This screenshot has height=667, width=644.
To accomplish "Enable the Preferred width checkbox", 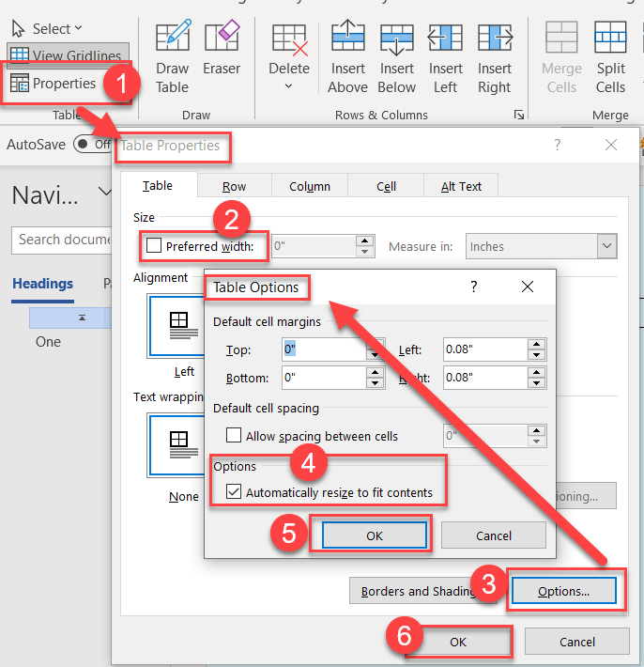I will [x=153, y=245].
